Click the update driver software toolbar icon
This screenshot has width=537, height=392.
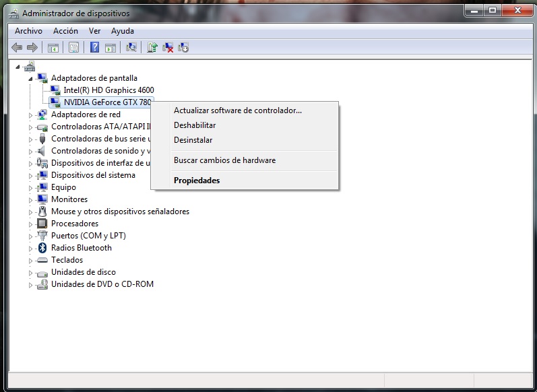coord(152,47)
